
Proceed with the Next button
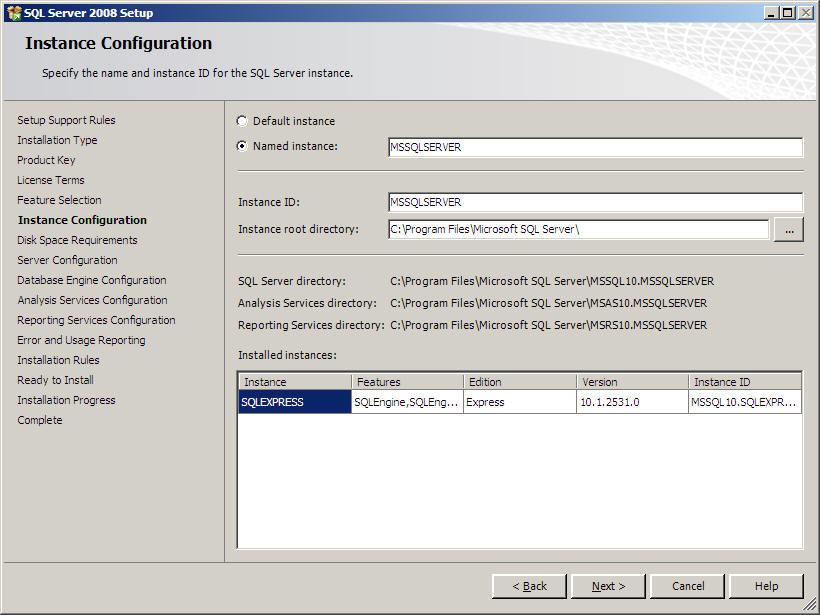(x=608, y=586)
